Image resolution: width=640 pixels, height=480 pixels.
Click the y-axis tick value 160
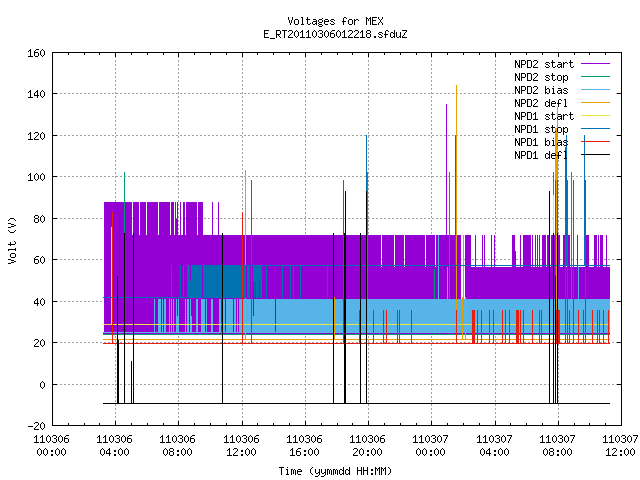36,53
